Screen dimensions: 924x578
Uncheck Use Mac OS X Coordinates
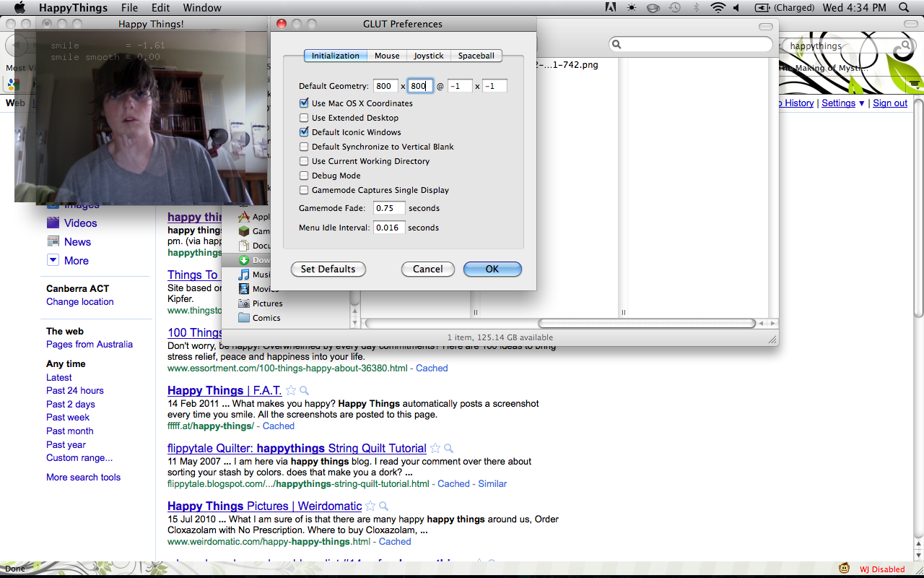(304, 103)
